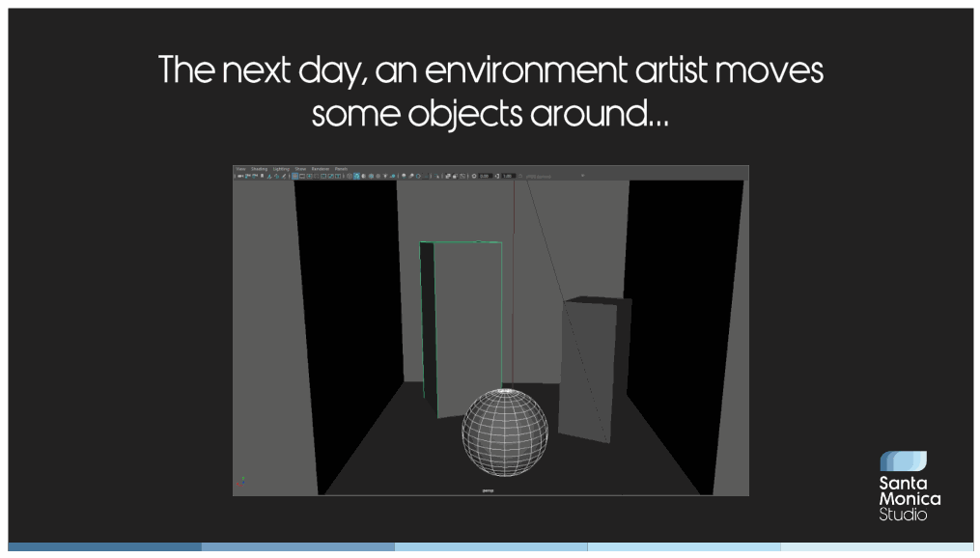Toggle the Resolution Gate display
This screenshot has height=558, width=980.
[309, 177]
